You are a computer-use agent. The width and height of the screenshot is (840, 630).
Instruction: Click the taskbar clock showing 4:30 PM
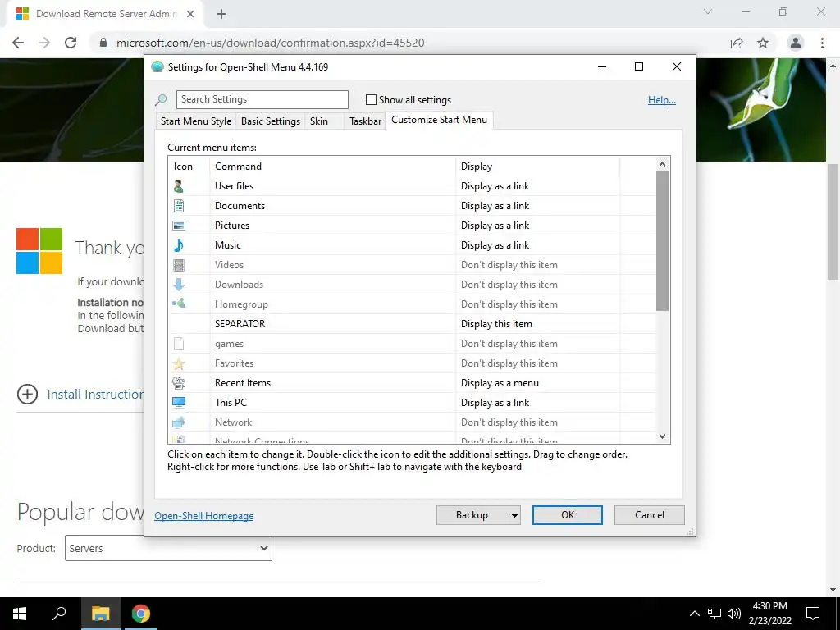click(x=769, y=614)
